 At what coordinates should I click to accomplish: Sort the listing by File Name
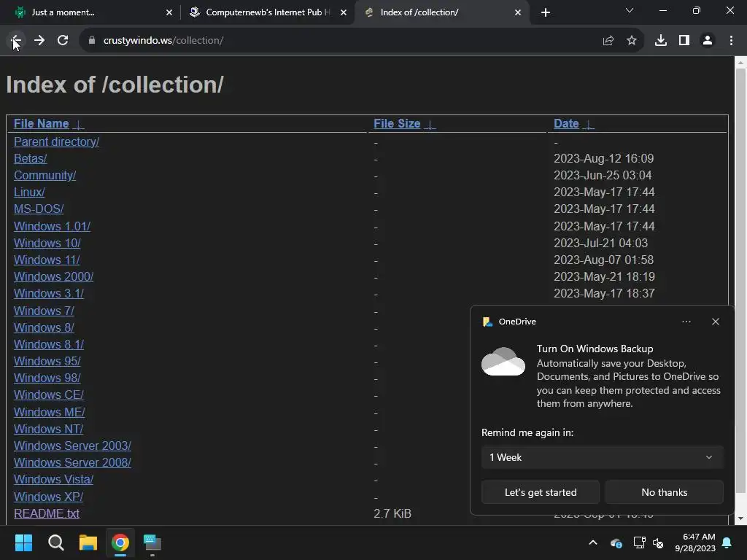pyautogui.click(x=41, y=124)
